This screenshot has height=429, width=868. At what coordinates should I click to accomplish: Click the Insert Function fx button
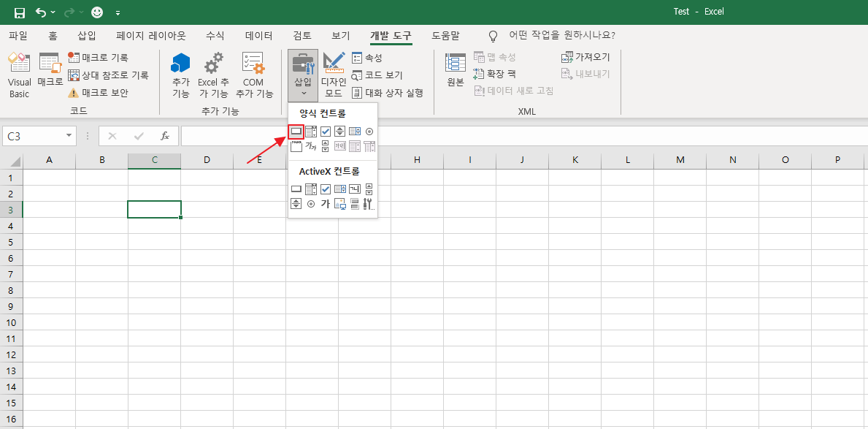[164, 136]
